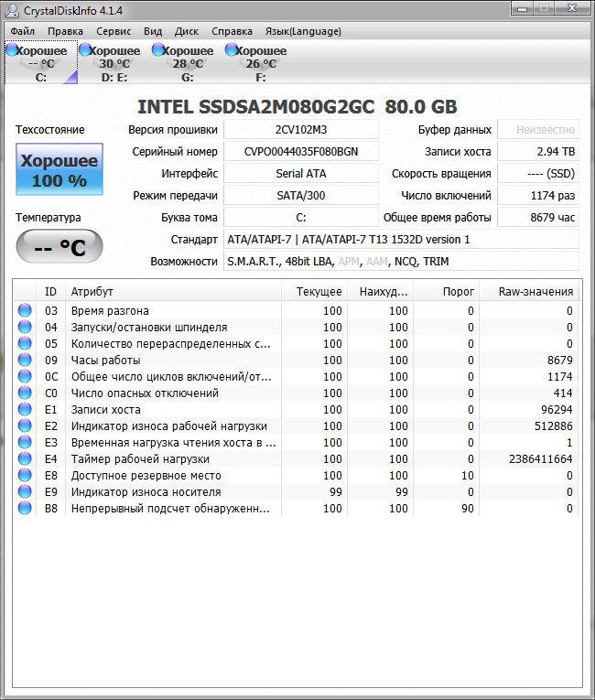This screenshot has width=595, height=700.
Task: Click the Буфер данных value Неизвестно
Action: [x=538, y=129]
